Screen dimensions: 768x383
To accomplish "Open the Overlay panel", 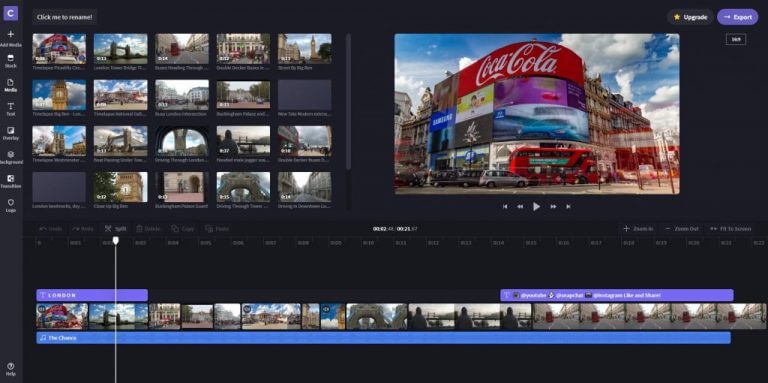I will click(11, 133).
